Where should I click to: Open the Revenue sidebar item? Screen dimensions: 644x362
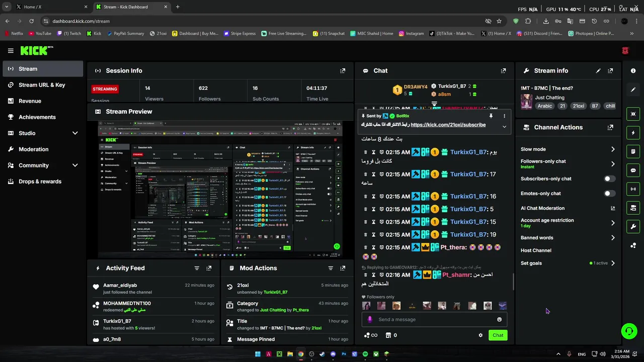43,101
